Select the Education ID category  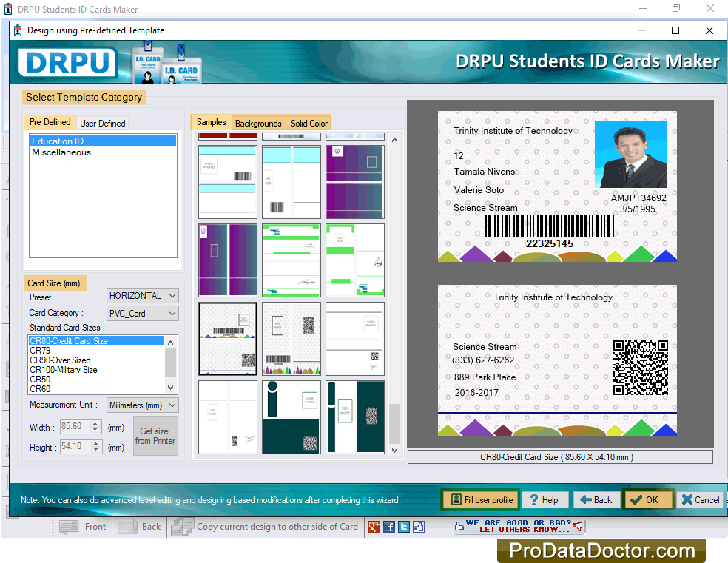click(103, 141)
